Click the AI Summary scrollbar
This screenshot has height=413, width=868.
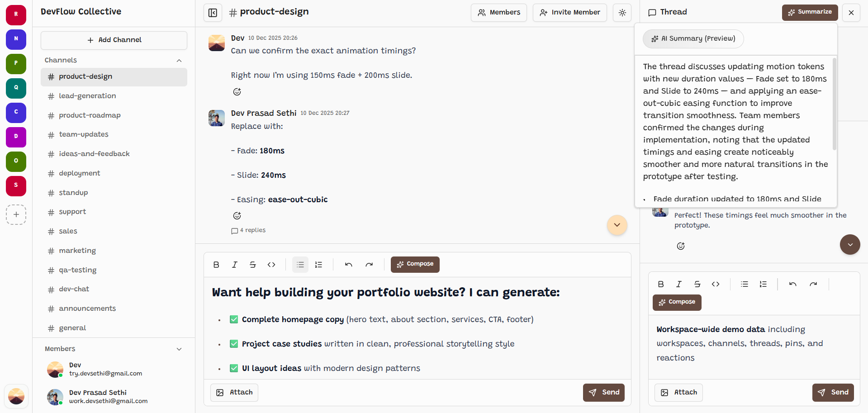(834, 104)
